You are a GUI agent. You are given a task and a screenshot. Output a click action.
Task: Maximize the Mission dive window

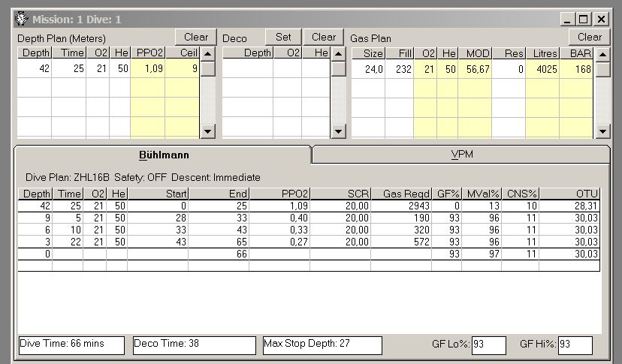[581, 19]
